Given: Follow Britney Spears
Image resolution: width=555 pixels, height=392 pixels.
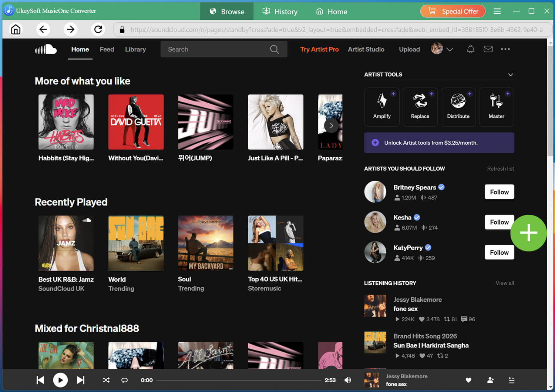Looking at the screenshot, I should pos(499,192).
